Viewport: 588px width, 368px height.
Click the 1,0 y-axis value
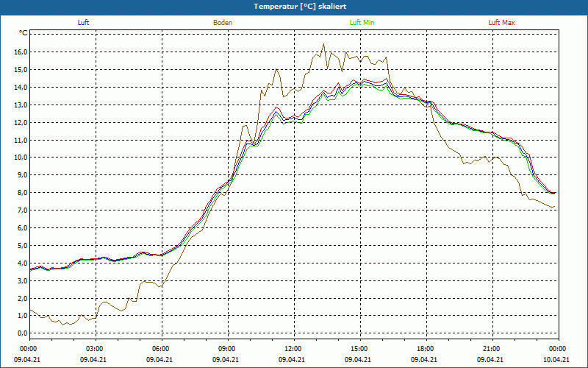coord(23,316)
